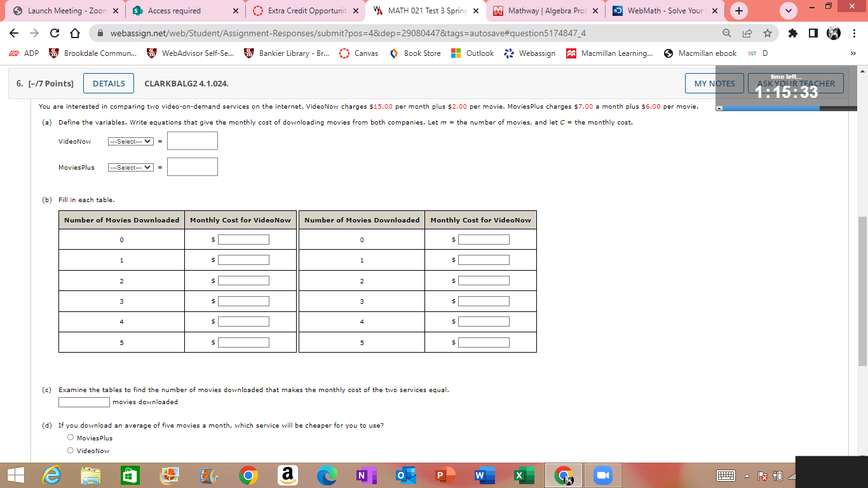
Task: Close the Mathway tab
Action: click(x=595, y=11)
